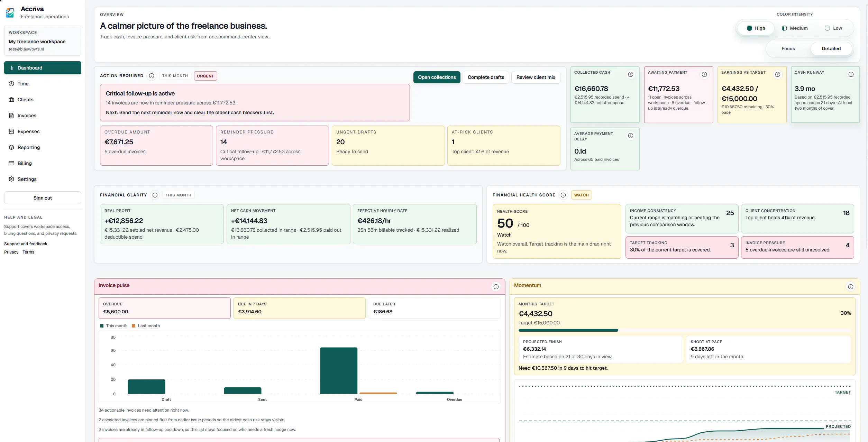This screenshot has width=868, height=442.
Task: Switch to Focus view mode
Action: [788, 48]
